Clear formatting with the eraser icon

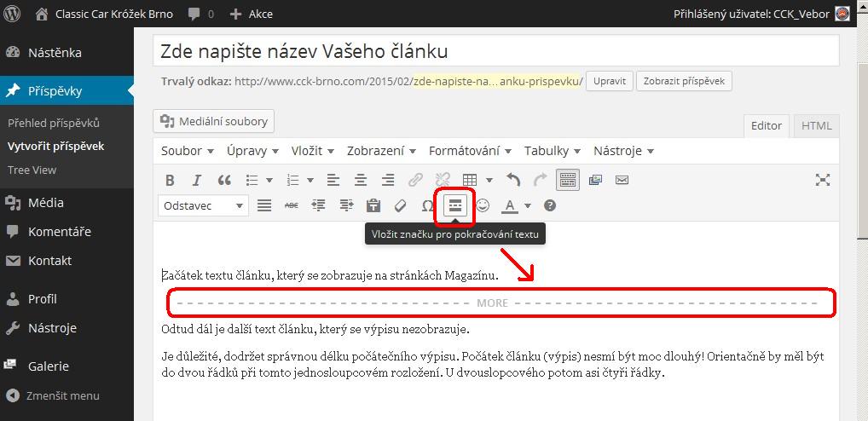(x=400, y=205)
